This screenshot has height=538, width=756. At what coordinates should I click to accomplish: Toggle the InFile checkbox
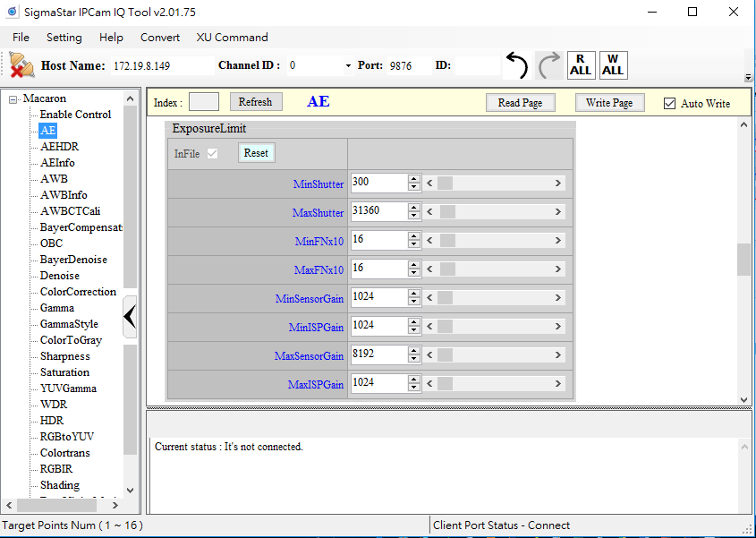212,154
